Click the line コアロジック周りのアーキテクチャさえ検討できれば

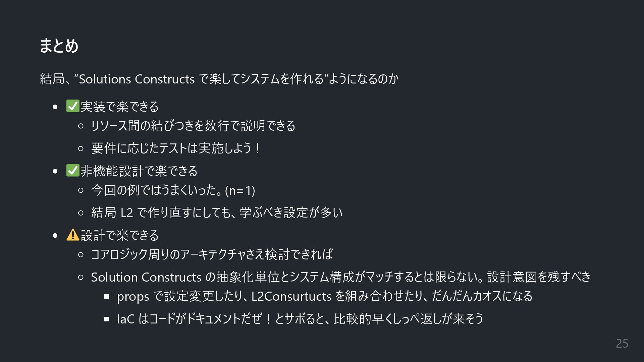click(x=212, y=254)
